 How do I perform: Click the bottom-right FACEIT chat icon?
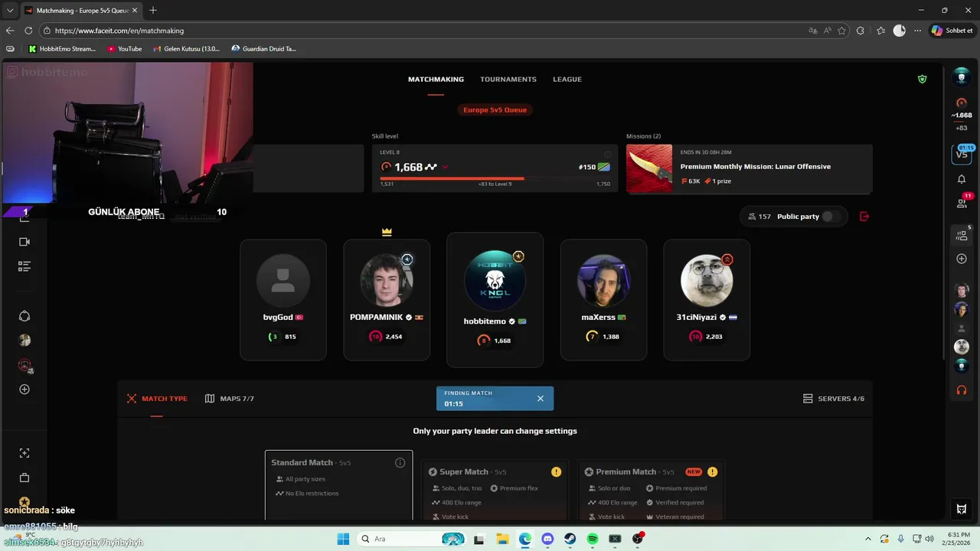[962, 509]
